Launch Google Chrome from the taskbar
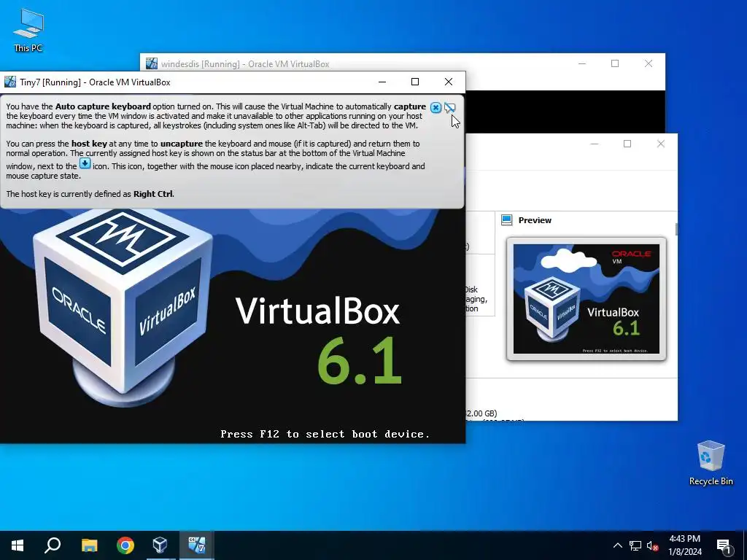The image size is (747, 560). (x=125, y=545)
